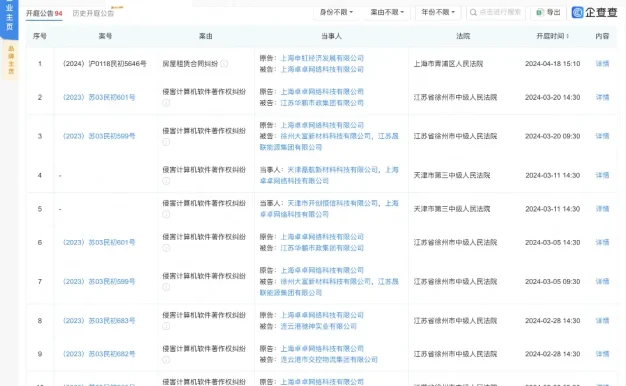Open case (2023)苏03民初599号 in row 7

(x=99, y=281)
